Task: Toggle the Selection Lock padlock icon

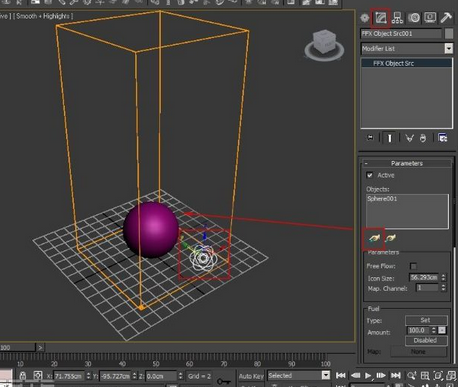Action: click(22, 376)
